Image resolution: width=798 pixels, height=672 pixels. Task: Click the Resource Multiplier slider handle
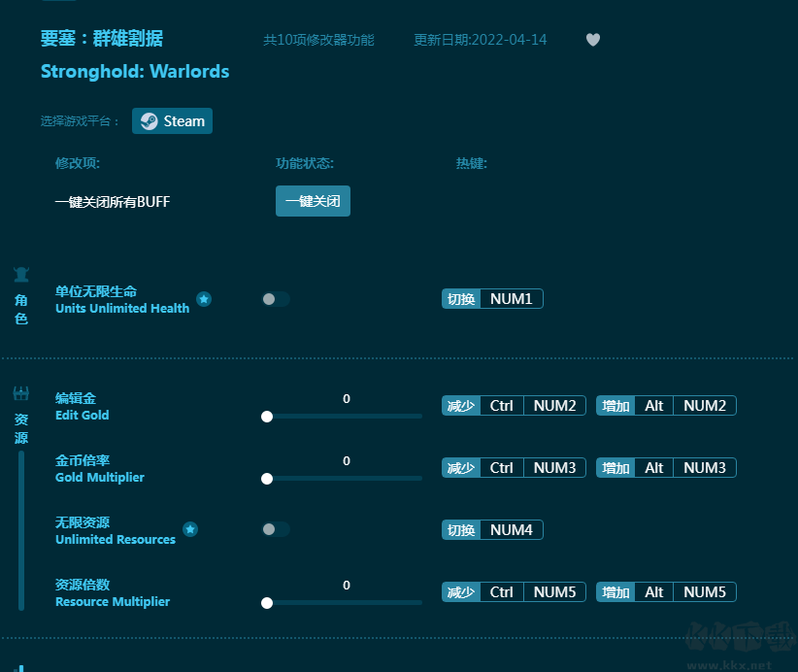pyautogui.click(x=267, y=603)
